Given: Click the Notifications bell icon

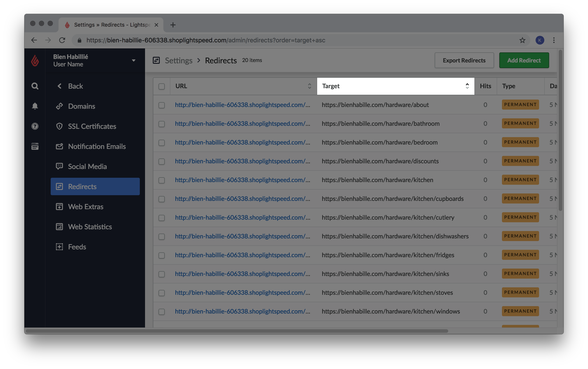Looking at the screenshot, I should point(35,106).
